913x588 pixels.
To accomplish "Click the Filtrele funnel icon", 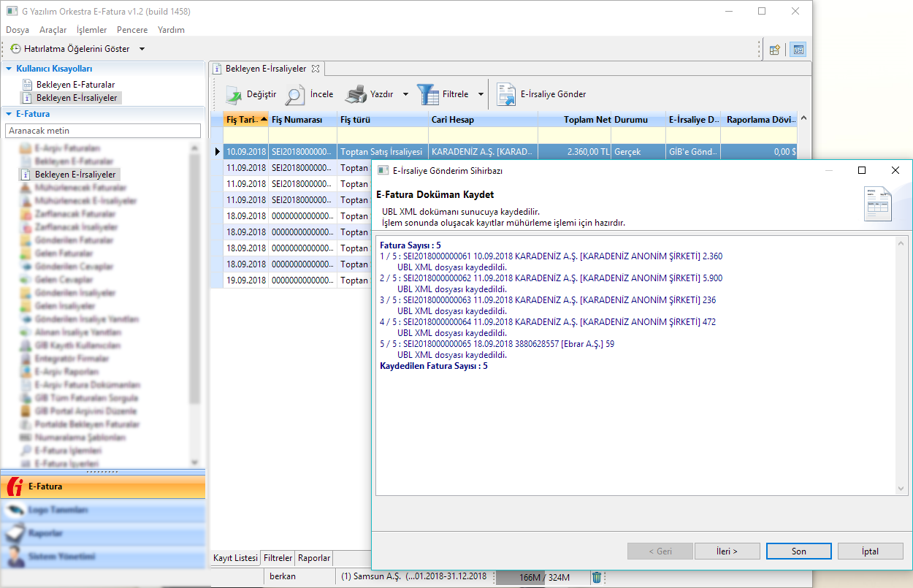I will [x=428, y=94].
